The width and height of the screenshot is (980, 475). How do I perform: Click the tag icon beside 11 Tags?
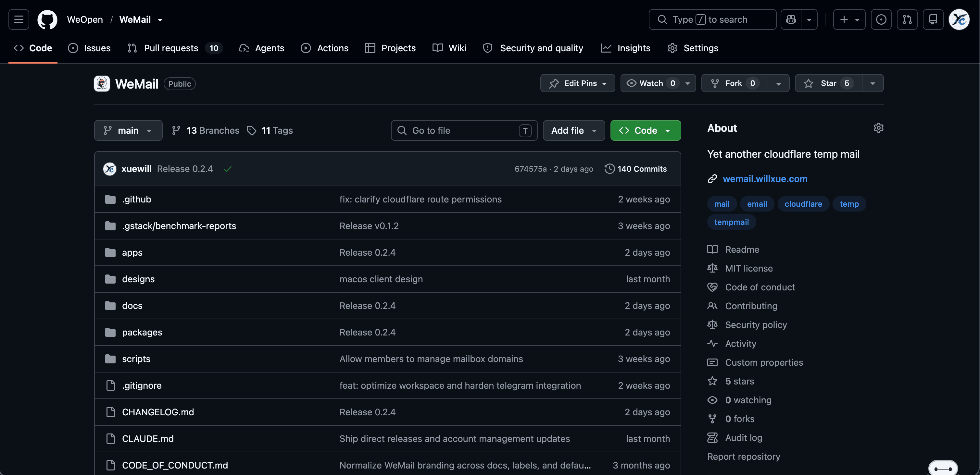[x=251, y=130]
